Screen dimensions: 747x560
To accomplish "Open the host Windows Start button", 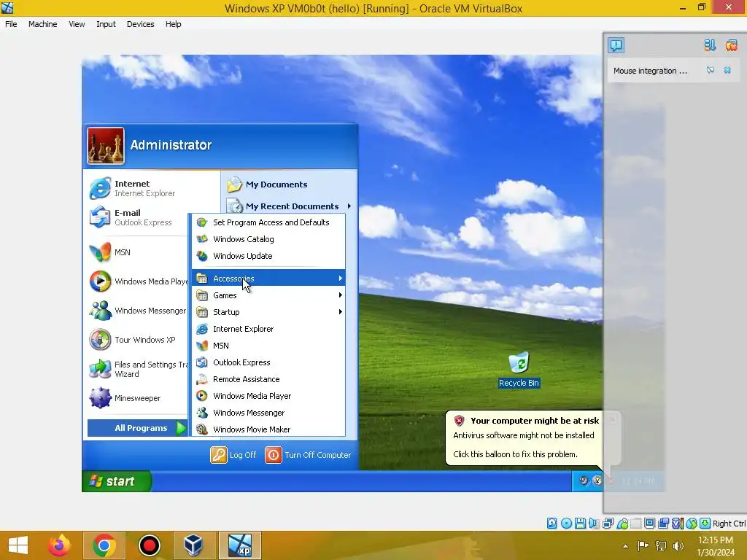I will coord(18,545).
